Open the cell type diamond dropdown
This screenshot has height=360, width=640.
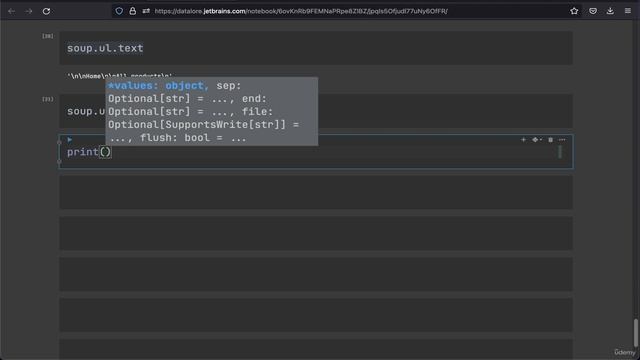coord(536,140)
